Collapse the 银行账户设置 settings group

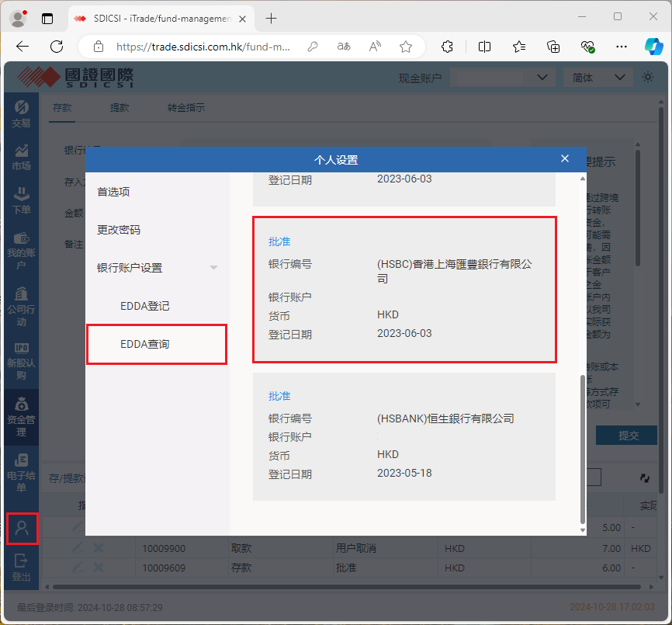[x=213, y=267]
